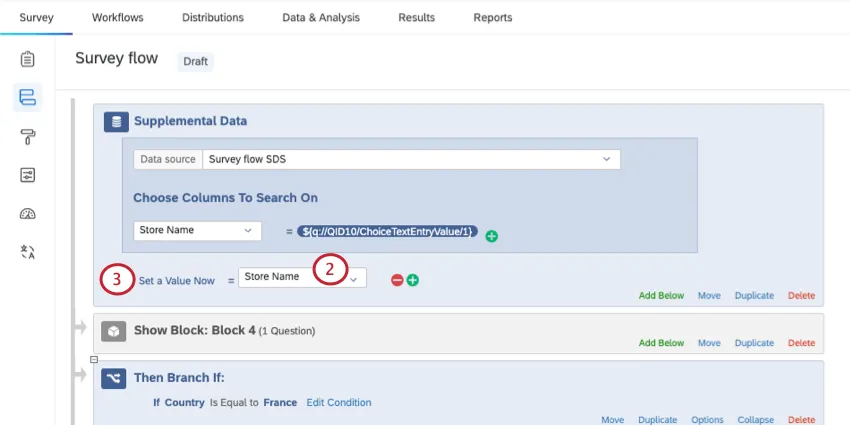Click the Branch element icon

[x=113, y=378]
